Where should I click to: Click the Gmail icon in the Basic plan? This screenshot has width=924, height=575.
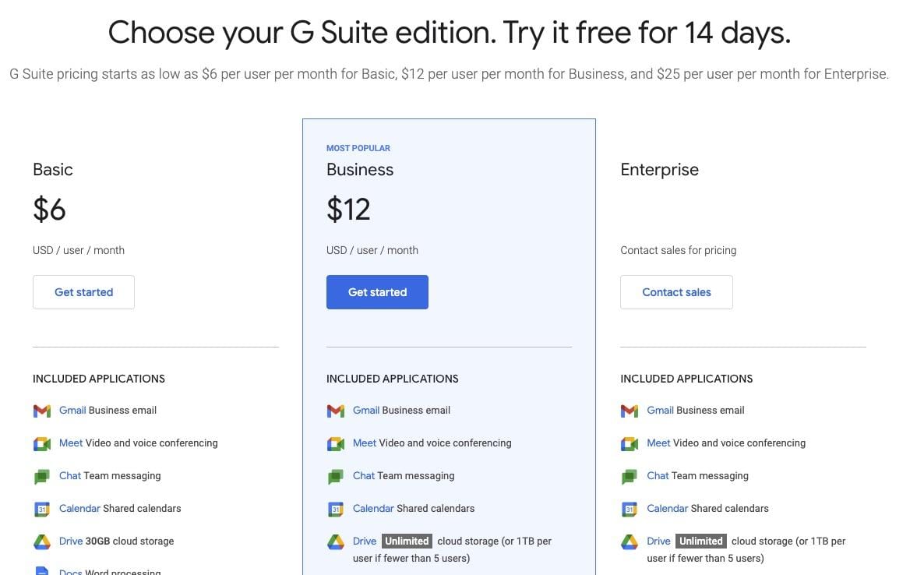42,410
